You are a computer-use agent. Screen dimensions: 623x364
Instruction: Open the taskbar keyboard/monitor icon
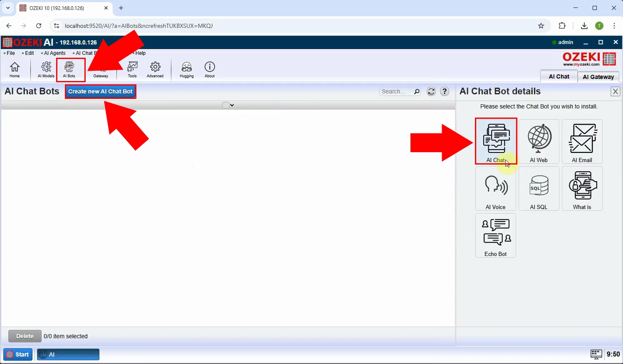(596, 354)
